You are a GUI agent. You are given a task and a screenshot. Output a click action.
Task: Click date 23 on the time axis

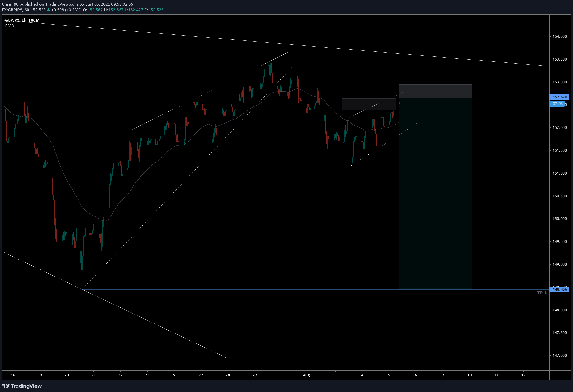[x=147, y=375]
